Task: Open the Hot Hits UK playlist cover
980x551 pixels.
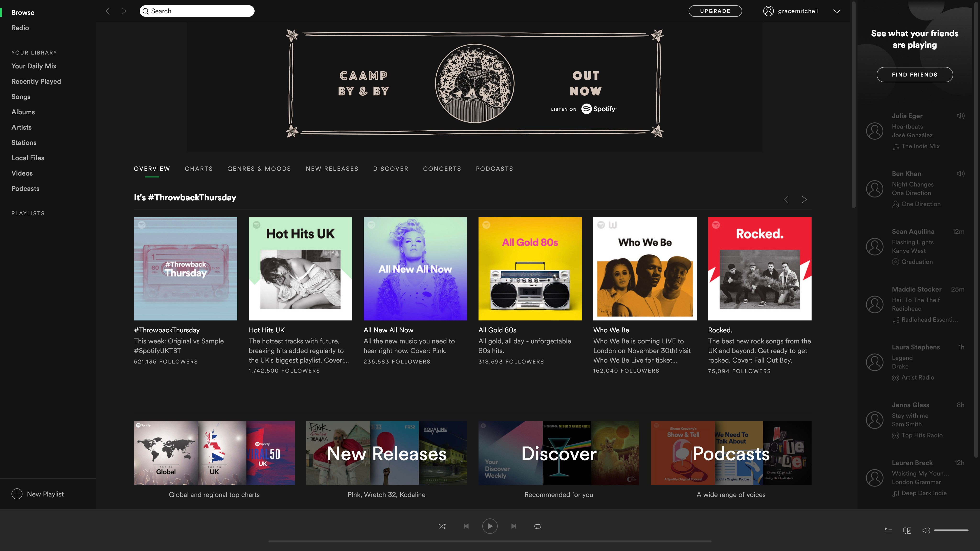Action: (300, 269)
